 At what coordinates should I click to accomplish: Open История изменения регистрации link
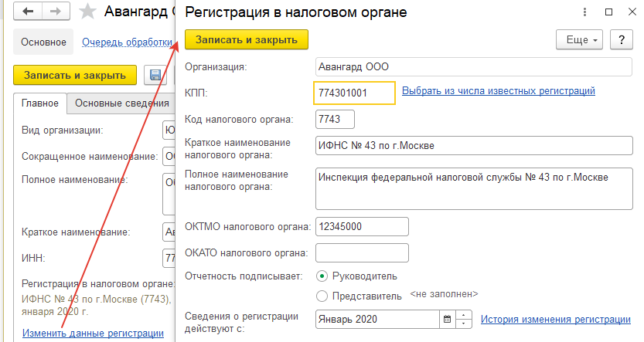[x=555, y=319]
